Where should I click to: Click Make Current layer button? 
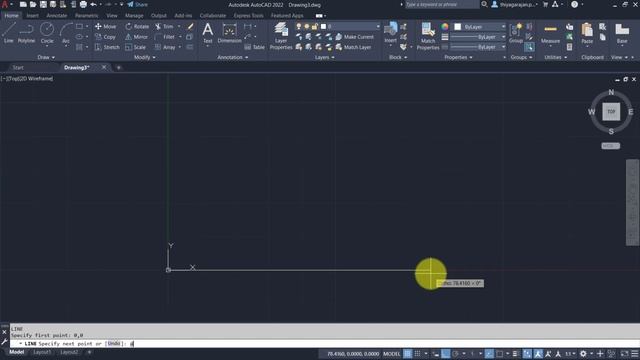[354, 37]
